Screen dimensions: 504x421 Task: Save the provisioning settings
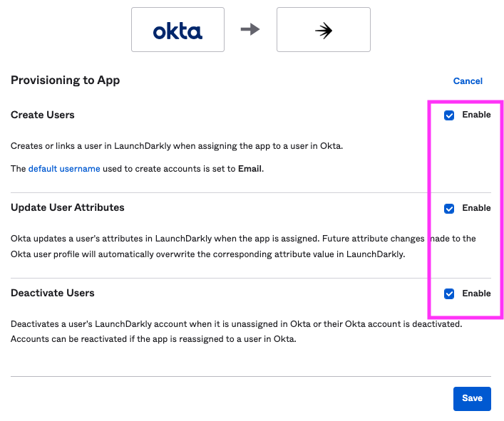click(472, 398)
